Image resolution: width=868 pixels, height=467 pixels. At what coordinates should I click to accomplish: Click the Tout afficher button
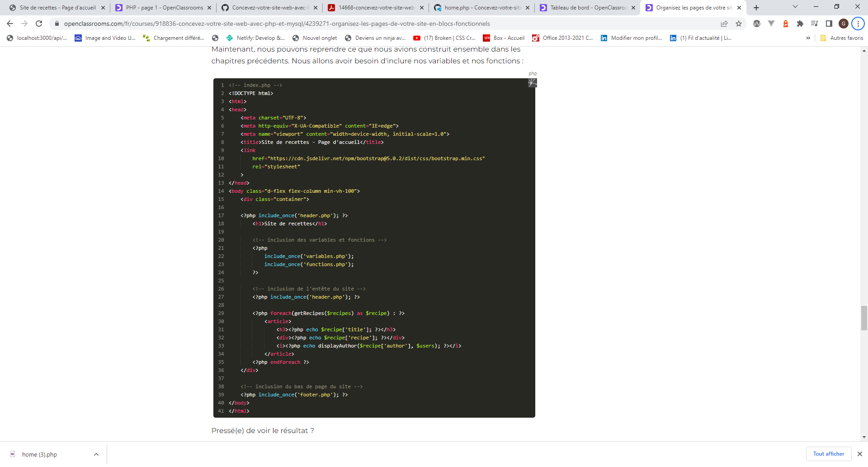(x=828, y=454)
